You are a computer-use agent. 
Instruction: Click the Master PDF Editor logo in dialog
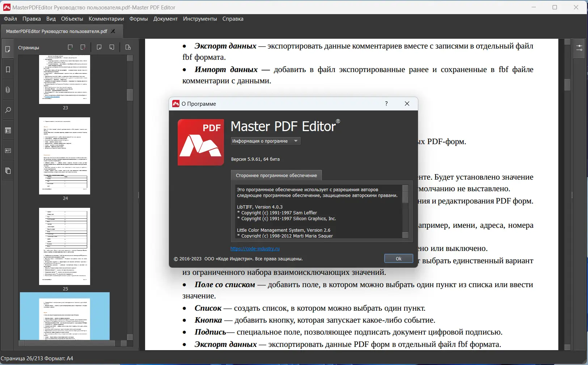[x=201, y=142]
